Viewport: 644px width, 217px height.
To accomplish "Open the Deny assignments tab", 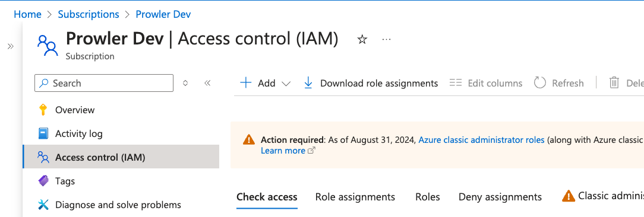I will click(500, 197).
